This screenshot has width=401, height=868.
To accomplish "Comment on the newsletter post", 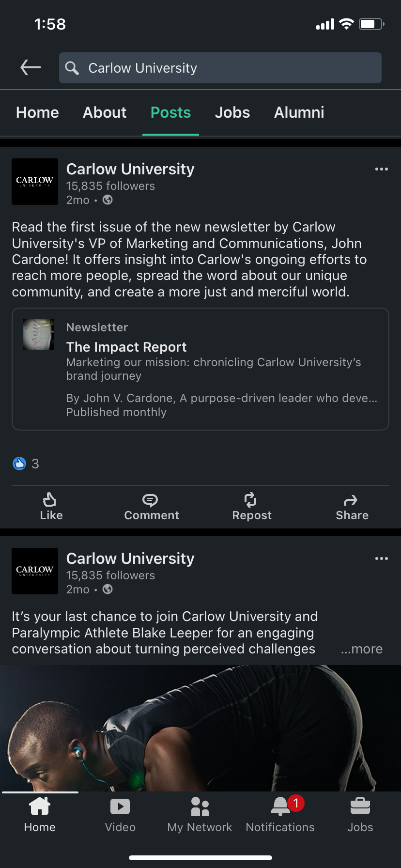I will click(x=151, y=506).
